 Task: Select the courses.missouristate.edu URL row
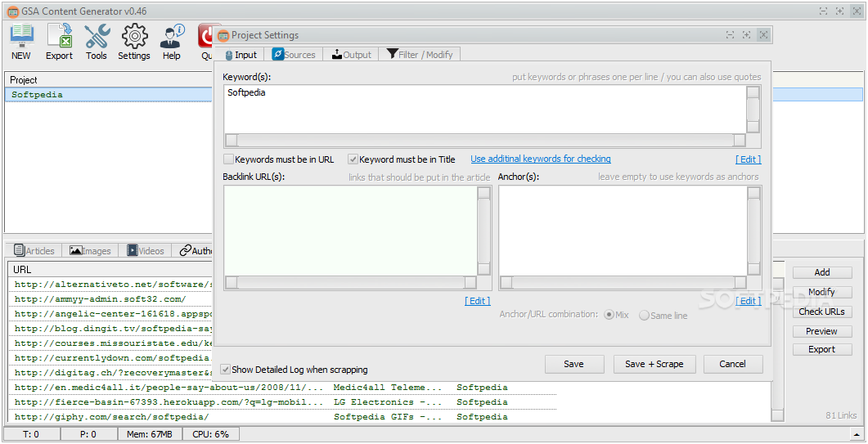tap(110, 343)
